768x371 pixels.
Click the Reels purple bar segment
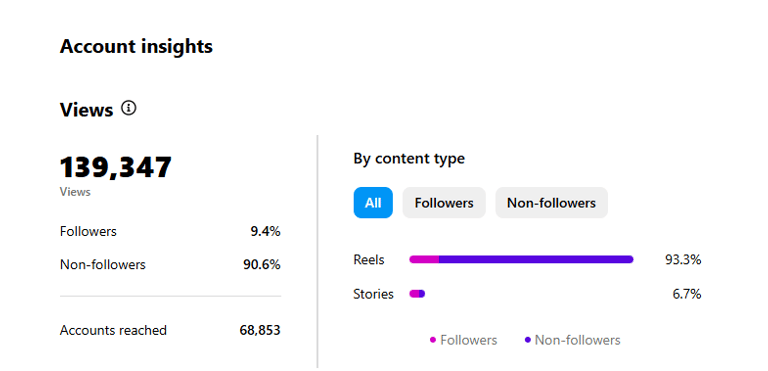tap(536, 259)
